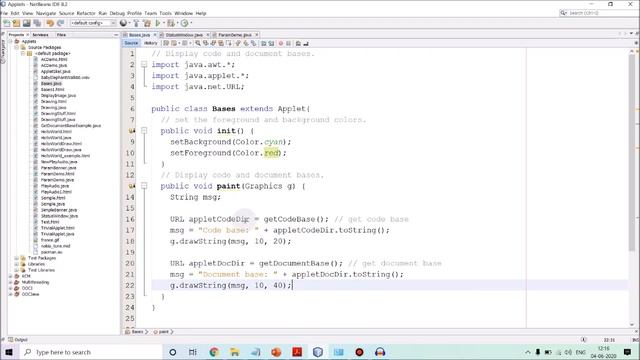The height and width of the screenshot is (360, 640).
Task: Click the editor vertical scrollbar
Action: coord(632,153)
